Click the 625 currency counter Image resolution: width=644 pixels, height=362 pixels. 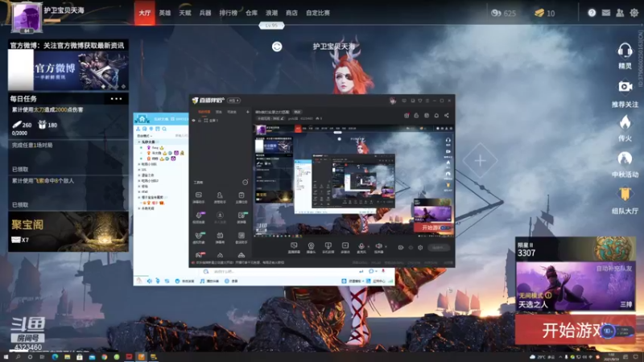[x=504, y=13]
